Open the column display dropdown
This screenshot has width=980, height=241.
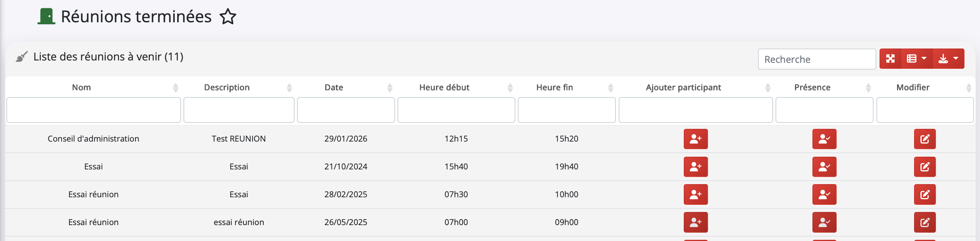point(916,59)
